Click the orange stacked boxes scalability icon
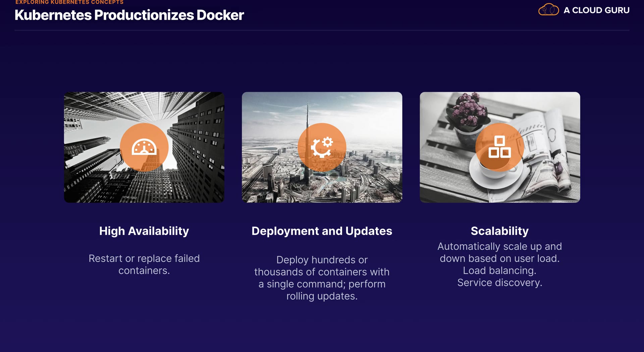The height and width of the screenshot is (352, 644). coord(499,147)
